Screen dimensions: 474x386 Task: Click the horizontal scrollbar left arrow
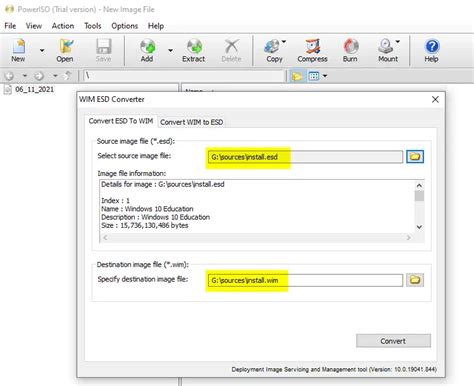coord(105,237)
